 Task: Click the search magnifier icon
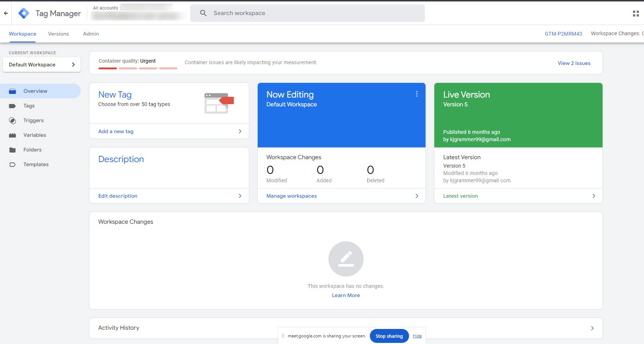coord(203,13)
